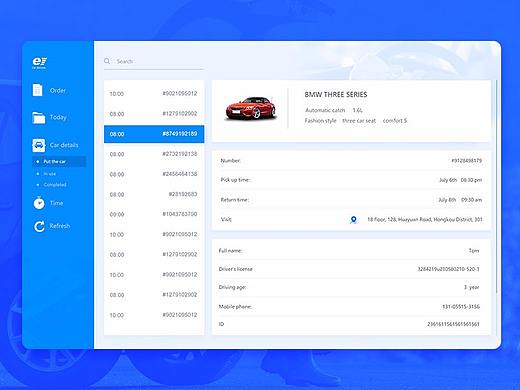The image size is (520, 390).
Task: Click the ID number value
Action: (453, 324)
